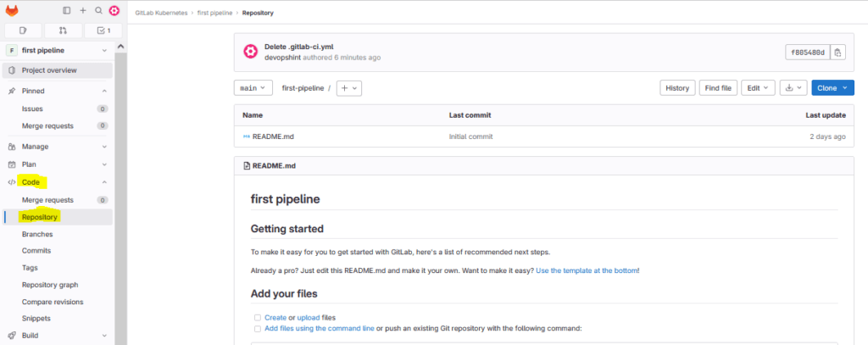This screenshot has height=345, width=868.
Task: Select the 2 days ago cell
Action: tap(826, 136)
